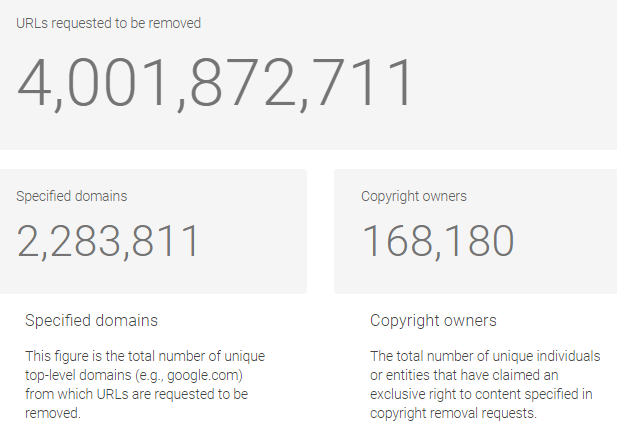The image size is (617, 437).
Task: Click the 'Specified domains' description heading
Action: coord(91,321)
